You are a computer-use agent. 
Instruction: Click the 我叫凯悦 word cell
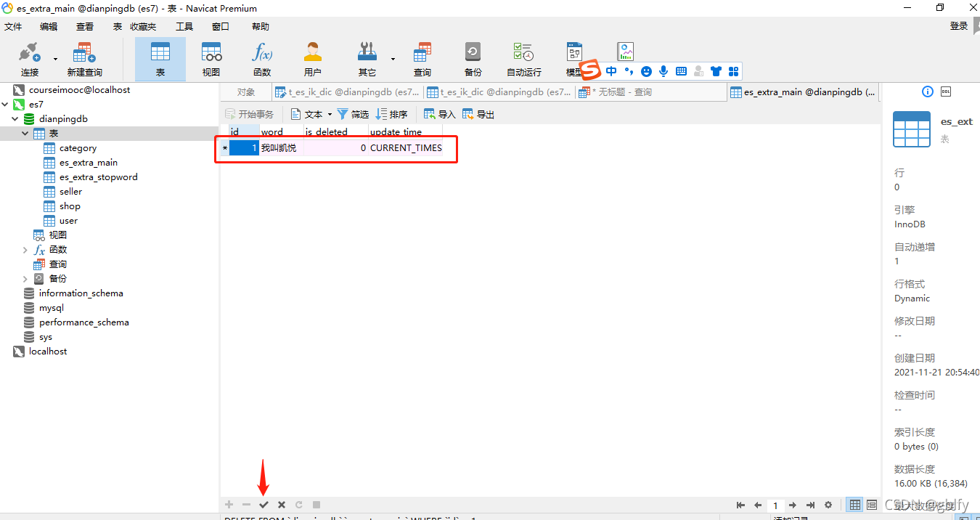click(x=282, y=147)
